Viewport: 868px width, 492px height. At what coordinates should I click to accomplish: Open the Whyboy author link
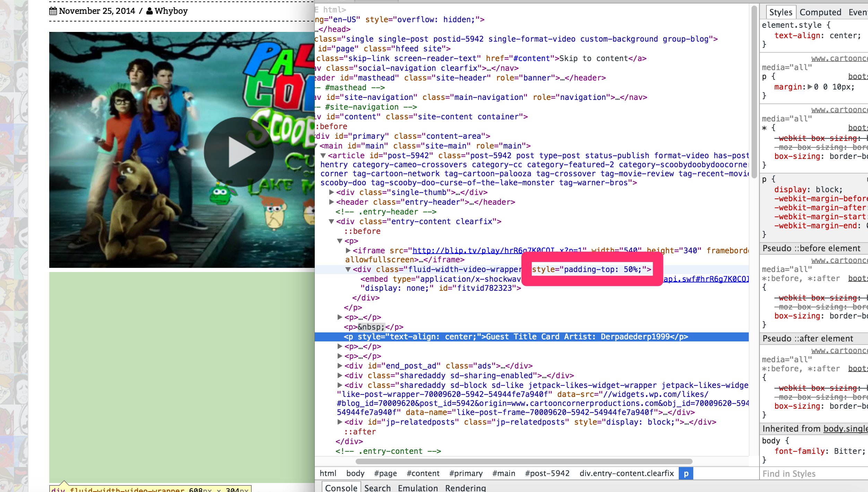(171, 11)
